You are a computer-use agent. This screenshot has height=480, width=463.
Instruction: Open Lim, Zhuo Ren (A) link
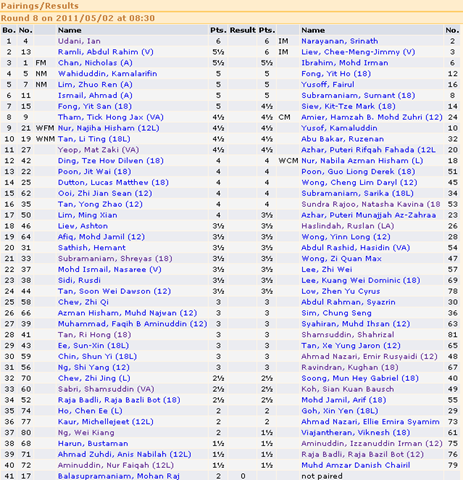(x=95, y=85)
